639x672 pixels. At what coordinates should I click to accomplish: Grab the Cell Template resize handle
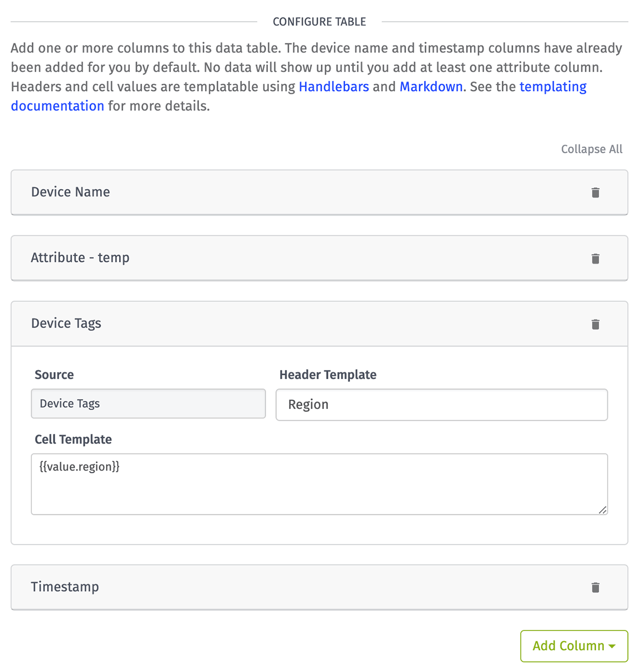pyautogui.click(x=602, y=510)
